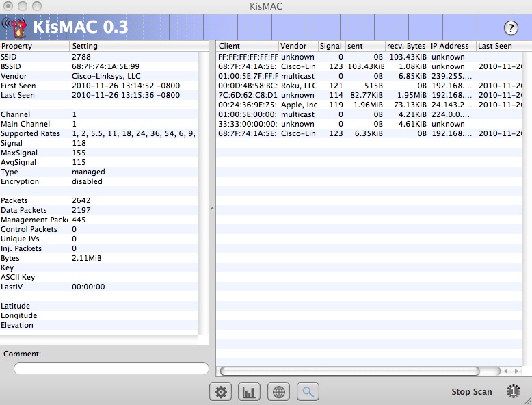Click Management Packets value 445

pyautogui.click(x=79, y=220)
